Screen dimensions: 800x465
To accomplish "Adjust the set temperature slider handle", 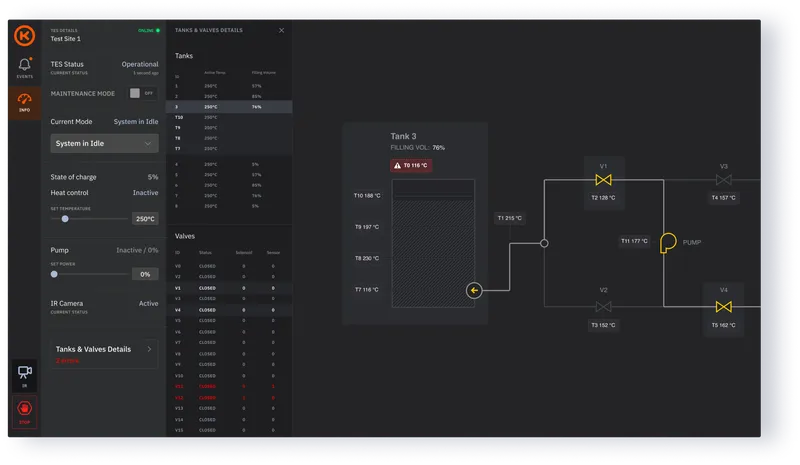I will click(x=65, y=219).
